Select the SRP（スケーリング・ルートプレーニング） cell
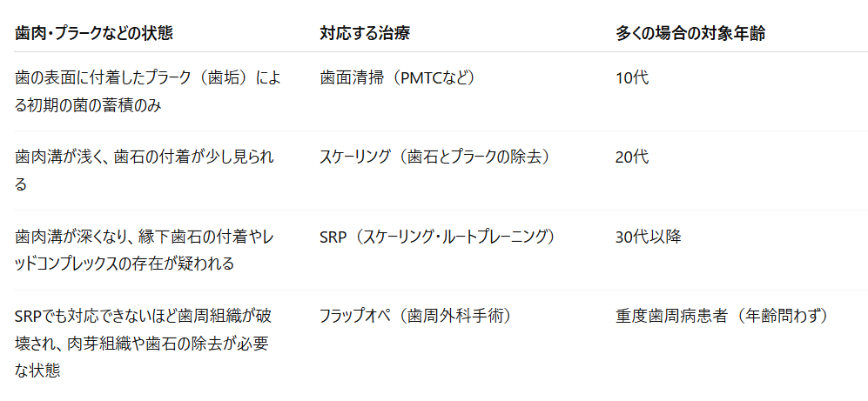This screenshot has width=868, height=401. click(x=437, y=237)
